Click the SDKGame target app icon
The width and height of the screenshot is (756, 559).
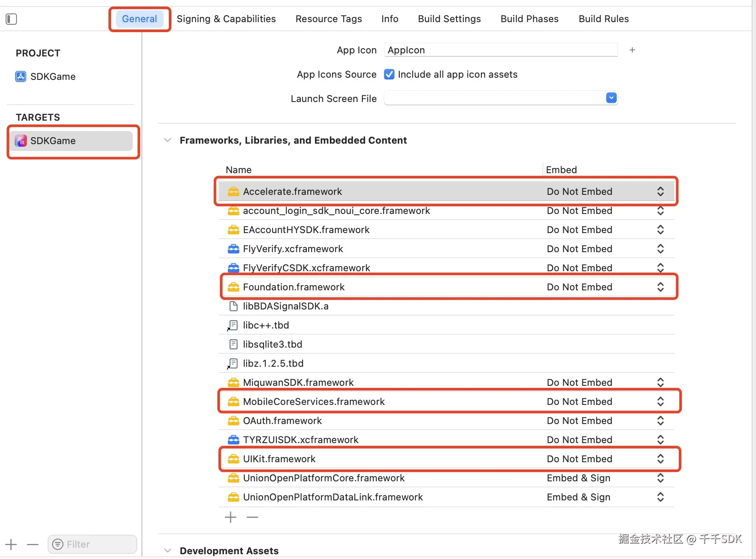tap(21, 141)
